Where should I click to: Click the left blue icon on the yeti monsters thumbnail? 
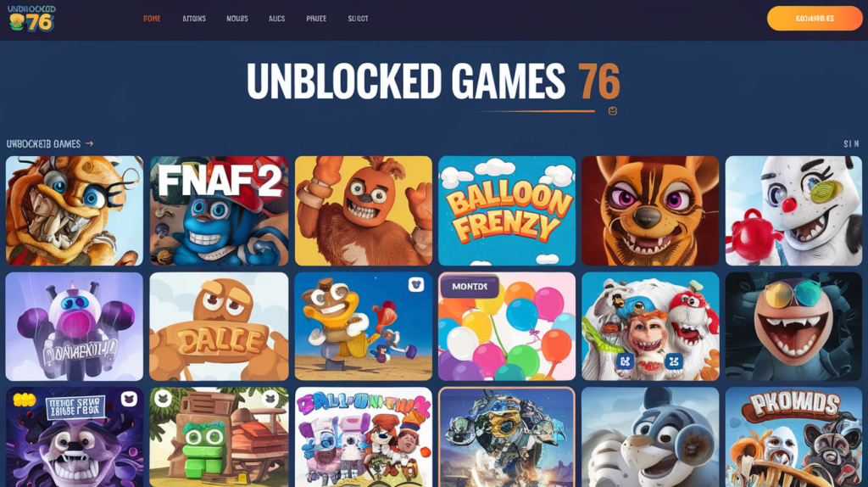625,361
